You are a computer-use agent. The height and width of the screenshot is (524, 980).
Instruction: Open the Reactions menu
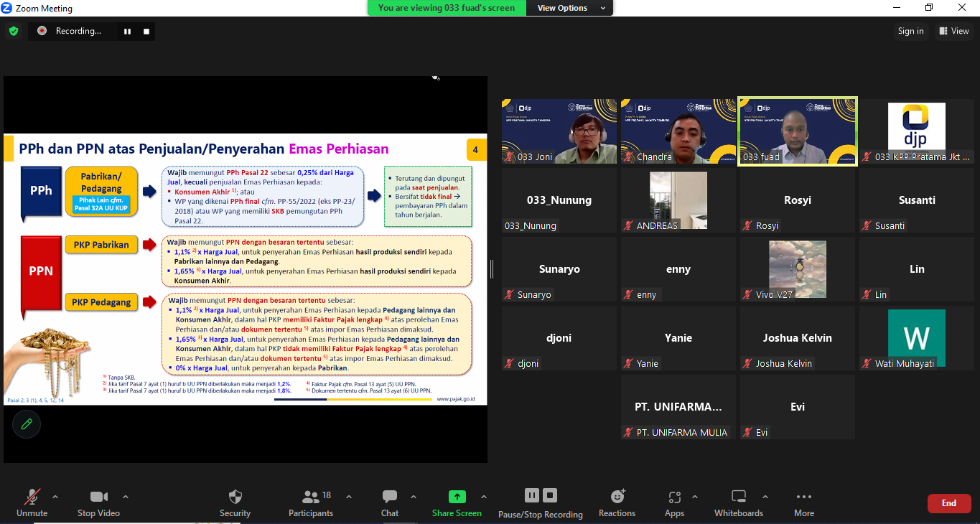617,497
